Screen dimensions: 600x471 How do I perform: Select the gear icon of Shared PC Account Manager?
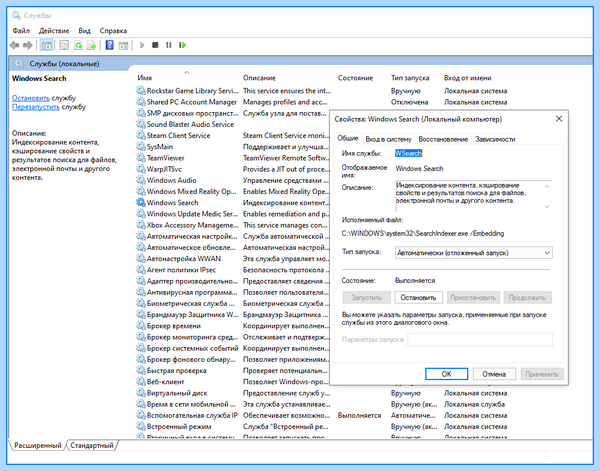click(x=141, y=102)
